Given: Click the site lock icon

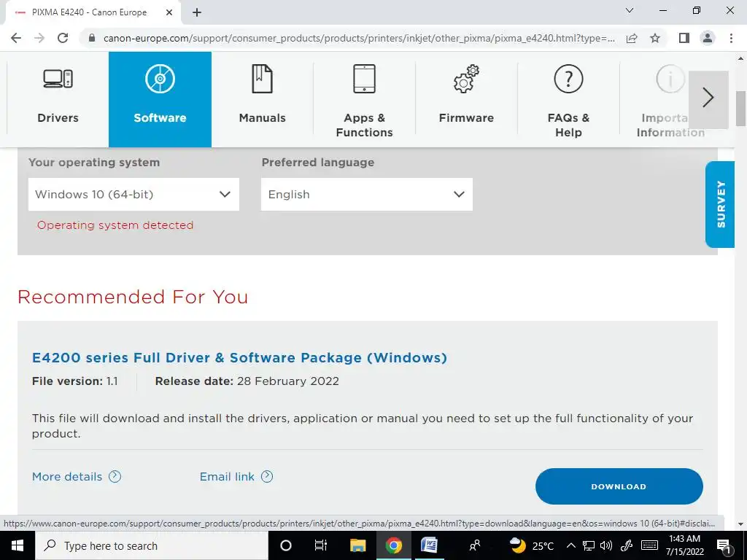Looking at the screenshot, I should [92, 38].
